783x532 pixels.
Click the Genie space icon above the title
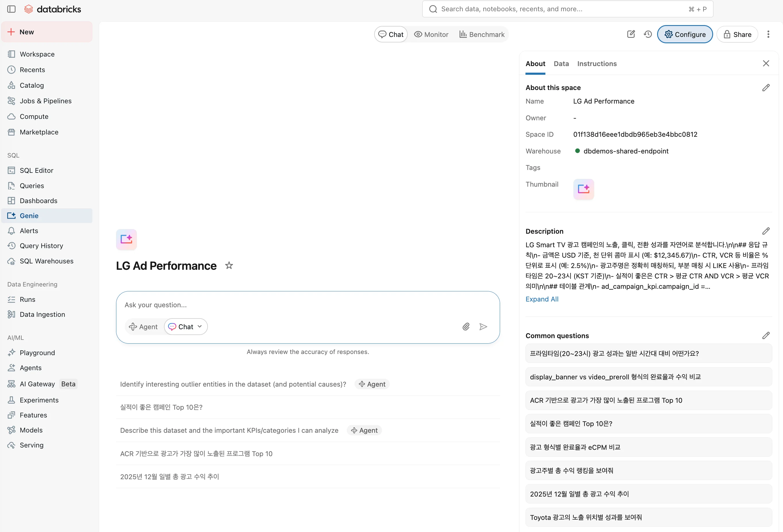coord(126,239)
